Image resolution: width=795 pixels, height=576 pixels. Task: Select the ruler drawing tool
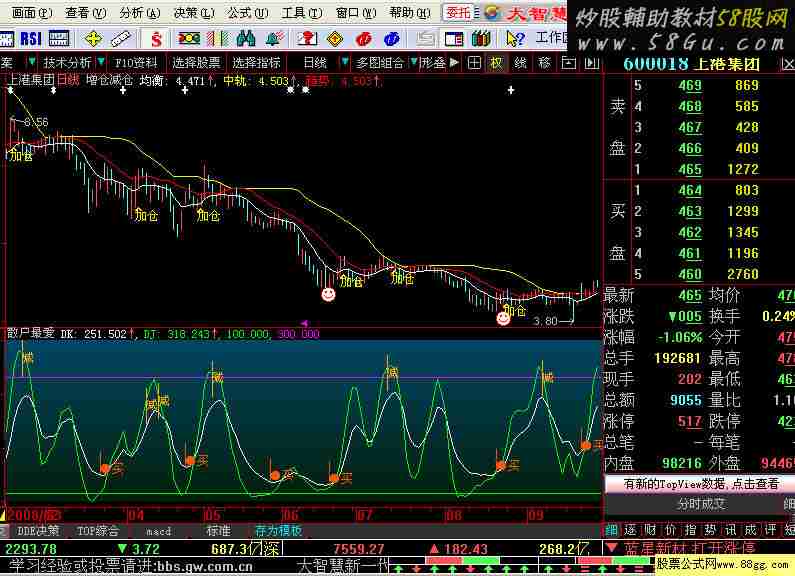coord(120,39)
